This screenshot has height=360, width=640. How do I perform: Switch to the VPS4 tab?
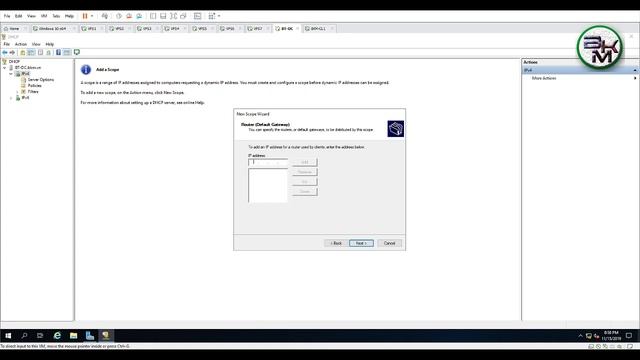coord(175,29)
